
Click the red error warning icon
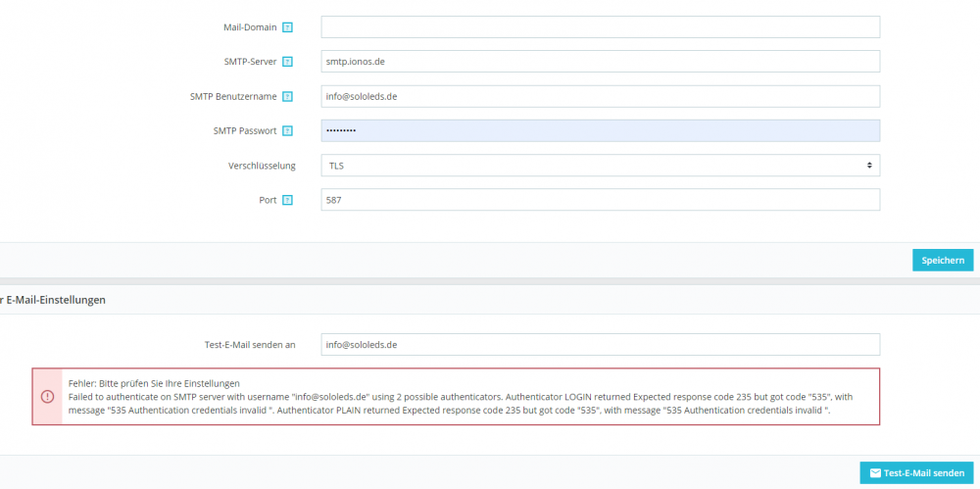click(x=47, y=397)
